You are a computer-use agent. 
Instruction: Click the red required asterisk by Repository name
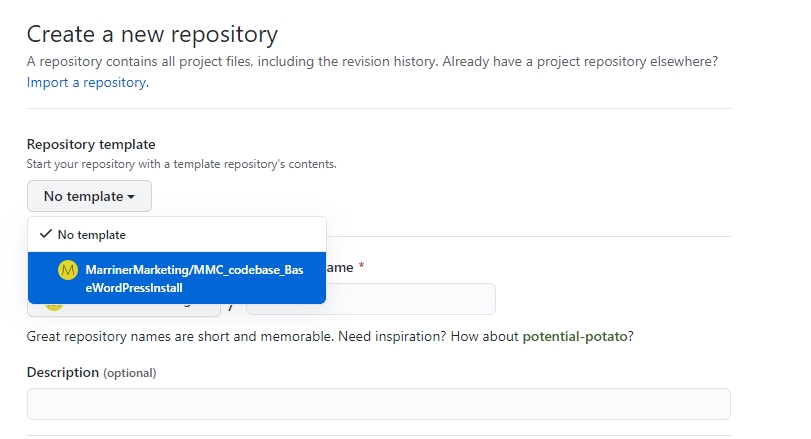pos(361,267)
